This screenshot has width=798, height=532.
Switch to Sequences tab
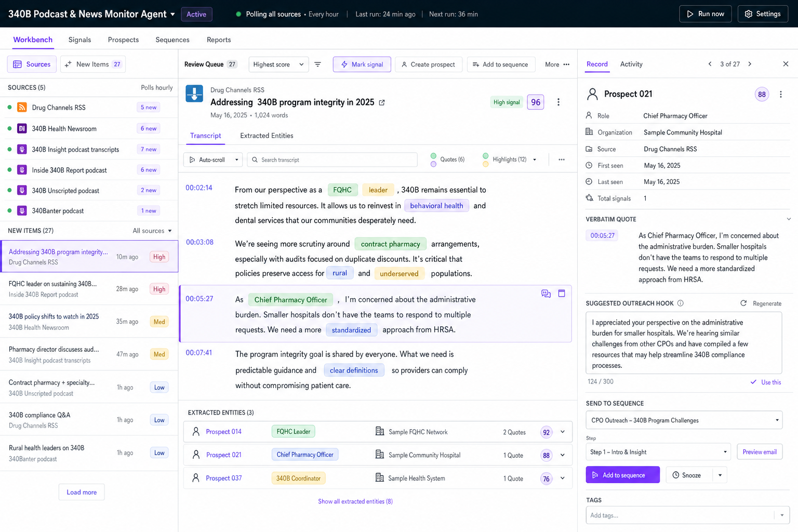(172, 39)
